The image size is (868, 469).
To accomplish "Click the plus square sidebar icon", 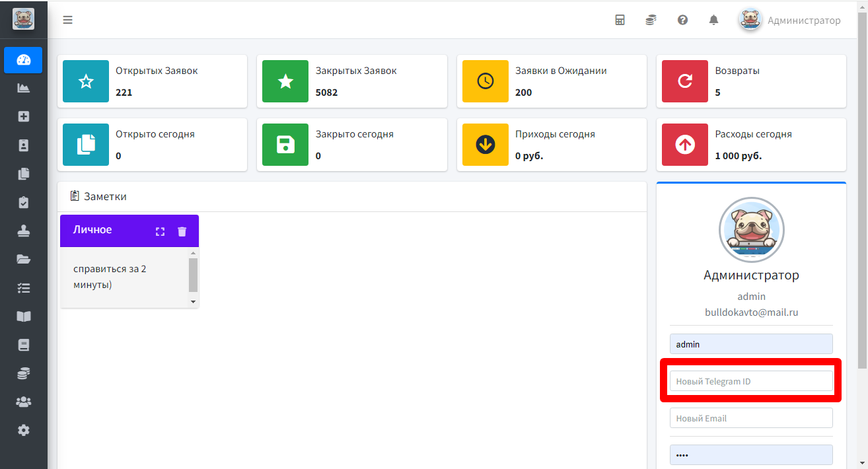I will pyautogui.click(x=24, y=116).
